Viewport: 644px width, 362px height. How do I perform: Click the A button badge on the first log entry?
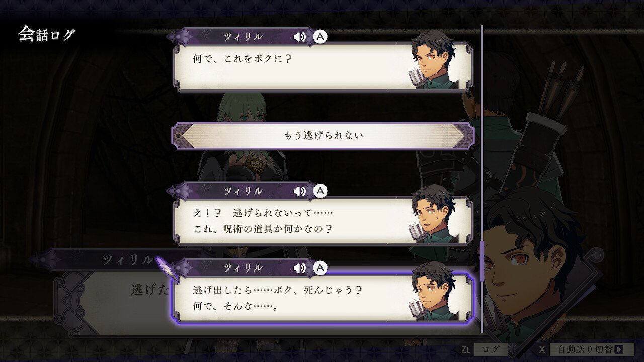coord(320,36)
